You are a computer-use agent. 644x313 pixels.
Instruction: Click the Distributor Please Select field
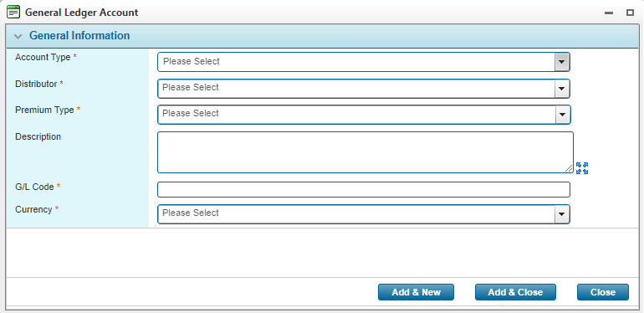click(x=364, y=89)
